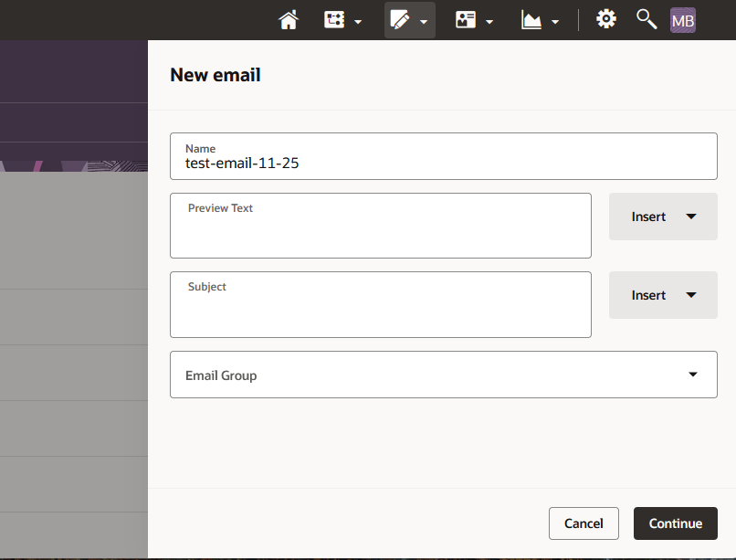Expand the arrow beside the Assets pencil icon
736x560 pixels.
[x=424, y=22]
